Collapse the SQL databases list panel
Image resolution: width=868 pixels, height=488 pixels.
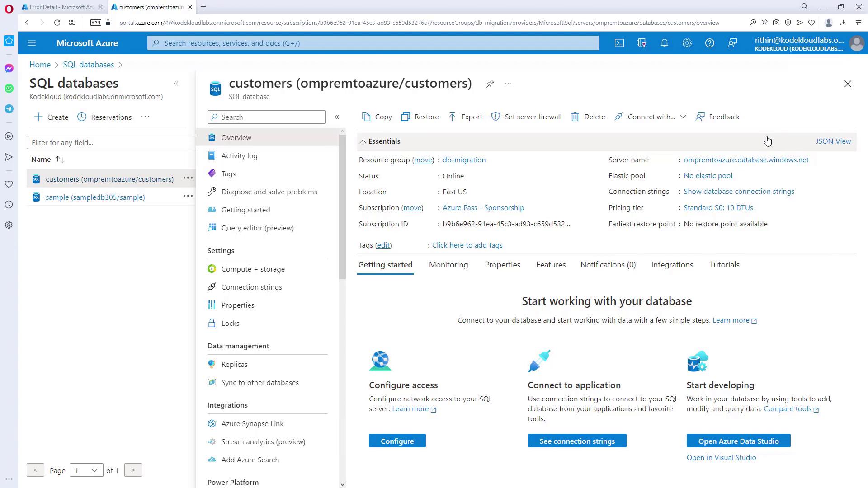click(176, 84)
